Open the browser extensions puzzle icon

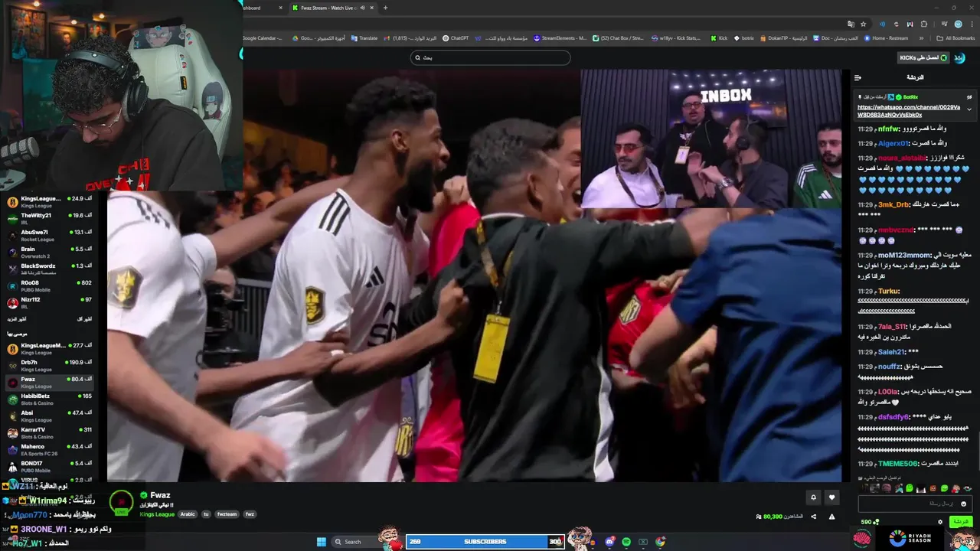pos(923,24)
